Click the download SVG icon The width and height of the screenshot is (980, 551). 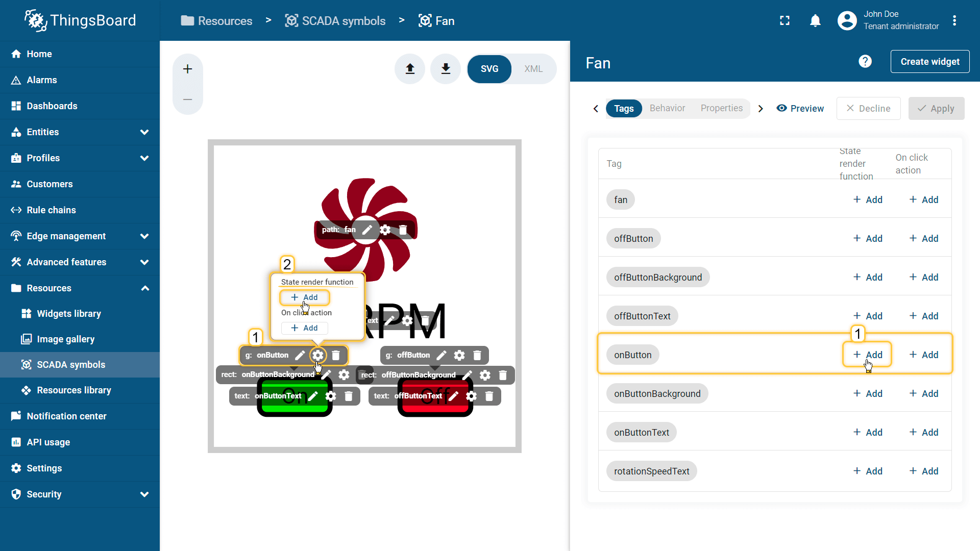(446, 69)
